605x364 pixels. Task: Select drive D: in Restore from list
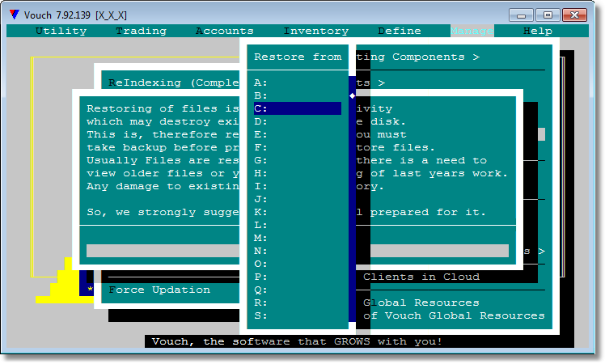click(x=298, y=121)
